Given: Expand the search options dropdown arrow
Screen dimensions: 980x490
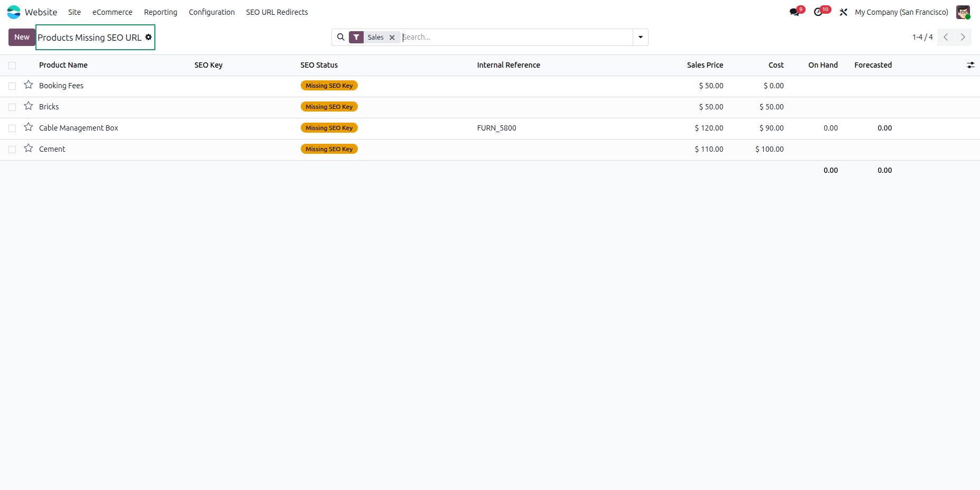Looking at the screenshot, I should (x=641, y=37).
